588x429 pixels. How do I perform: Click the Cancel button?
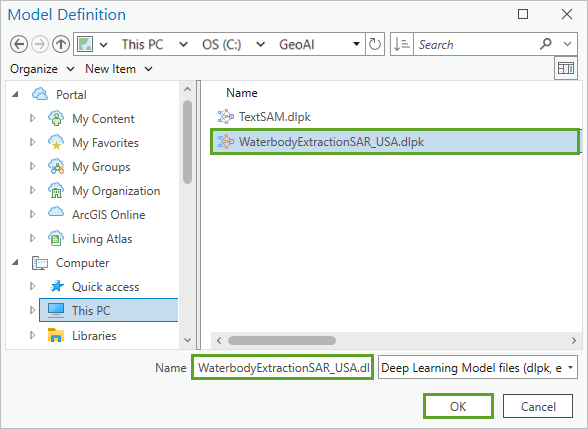pyautogui.click(x=538, y=406)
